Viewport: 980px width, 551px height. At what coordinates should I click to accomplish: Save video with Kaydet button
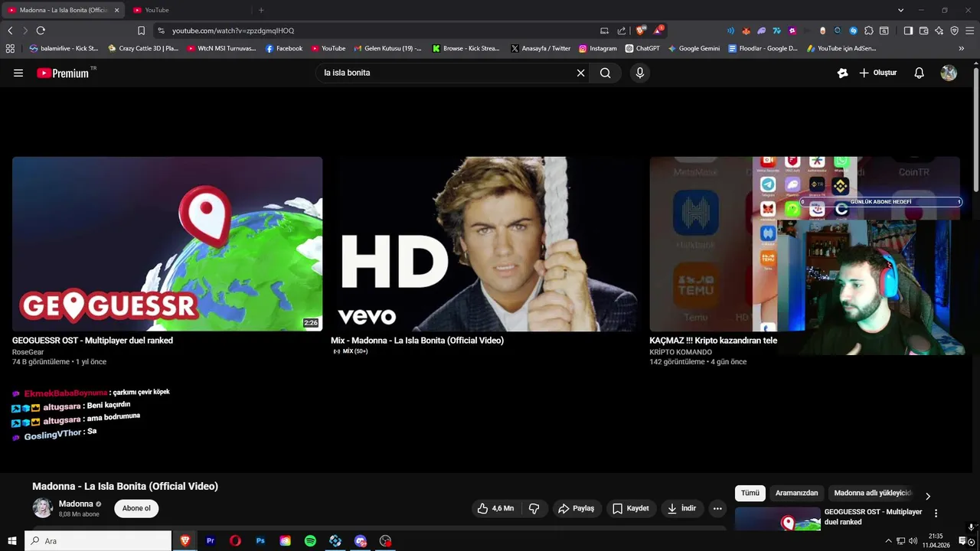point(630,508)
